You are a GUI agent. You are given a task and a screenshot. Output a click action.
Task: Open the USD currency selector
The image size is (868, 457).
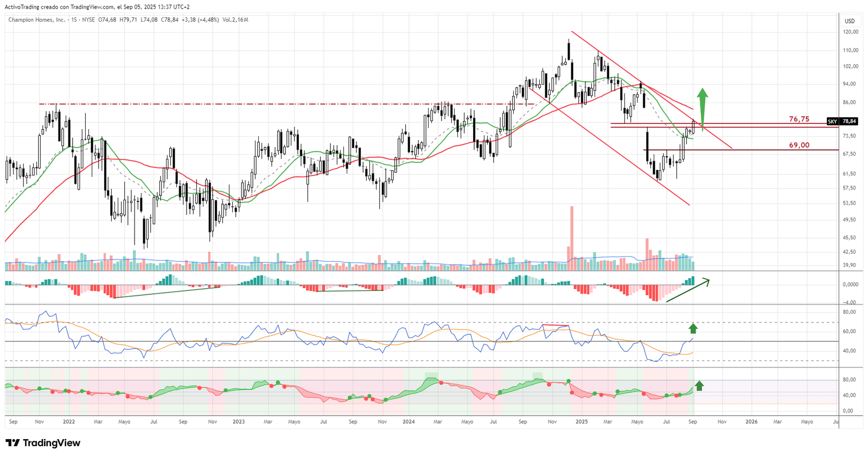point(850,21)
